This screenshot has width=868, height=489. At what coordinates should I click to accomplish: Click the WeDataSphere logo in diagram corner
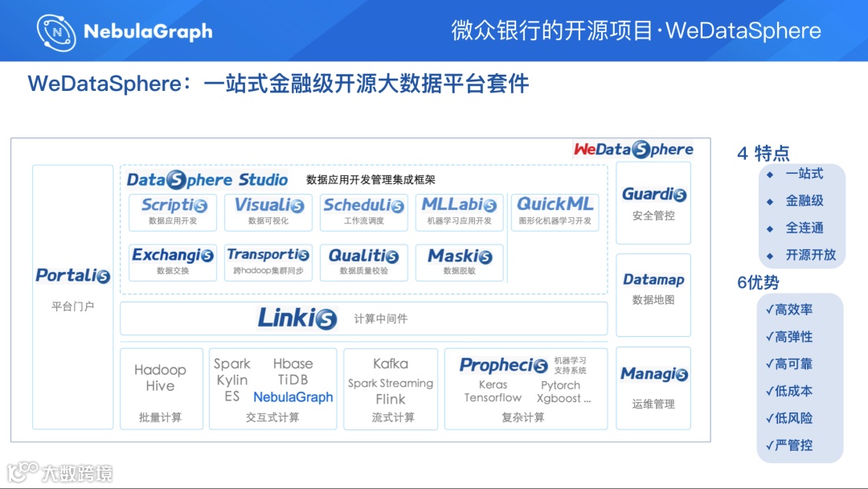[x=633, y=149]
